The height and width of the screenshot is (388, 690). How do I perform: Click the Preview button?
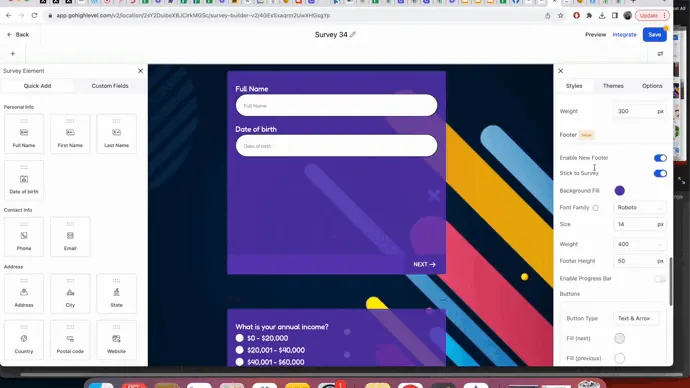tap(595, 34)
